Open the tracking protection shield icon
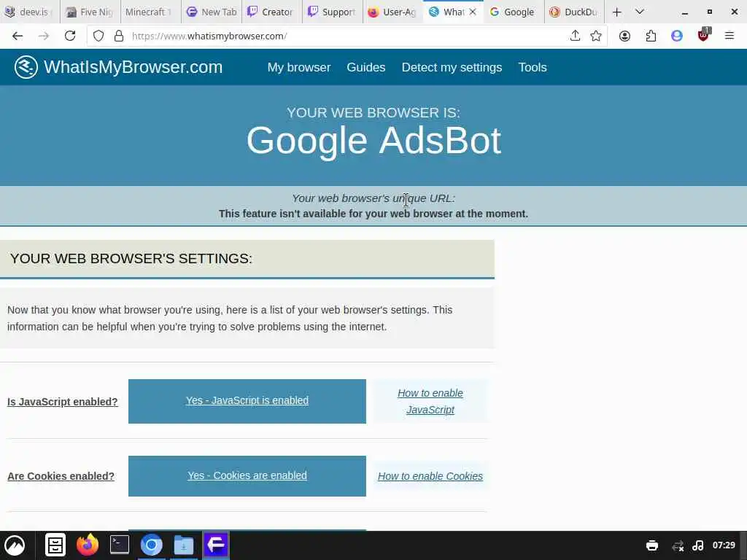The image size is (747, 560). click(x=98, y=36)
